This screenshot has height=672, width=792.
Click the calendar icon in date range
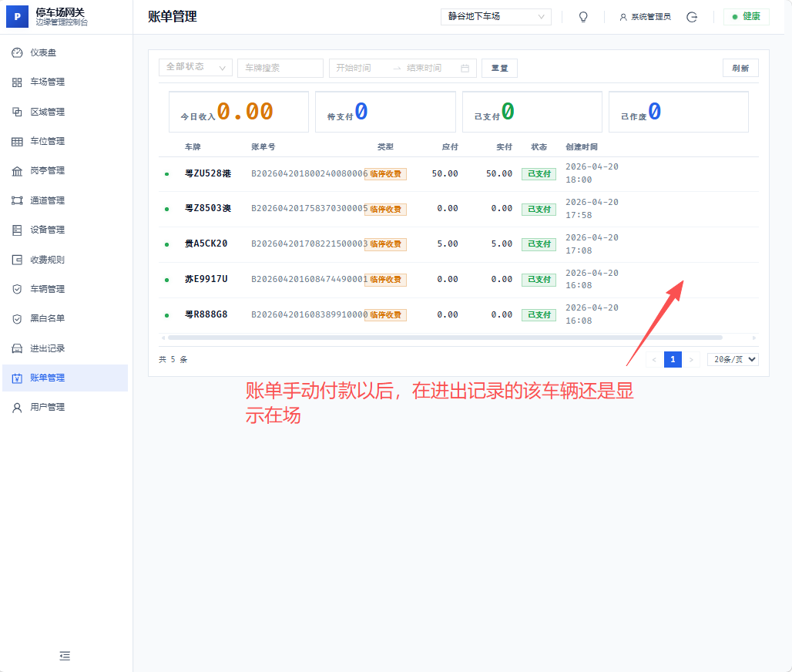point(465,68)
